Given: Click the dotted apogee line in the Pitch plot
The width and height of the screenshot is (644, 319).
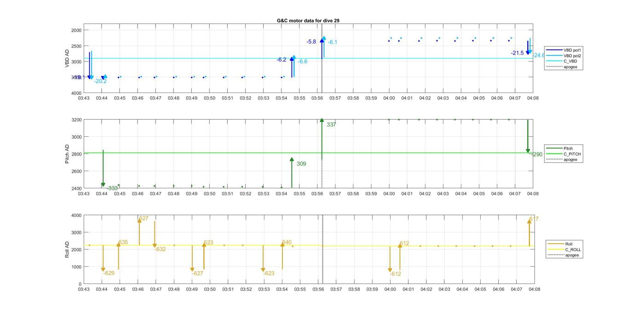Looking at the screenshot, I should point(322,175).
